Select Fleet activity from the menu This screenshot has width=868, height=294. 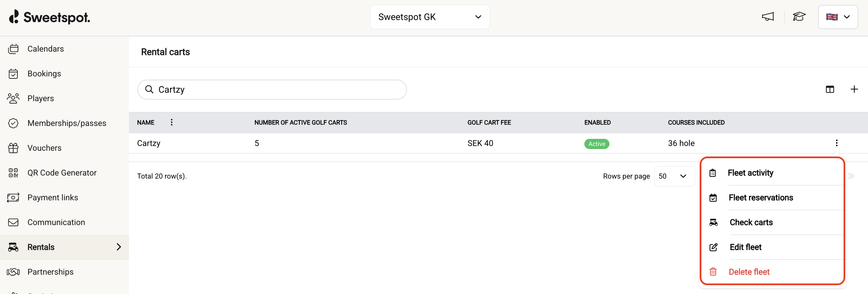750,173
